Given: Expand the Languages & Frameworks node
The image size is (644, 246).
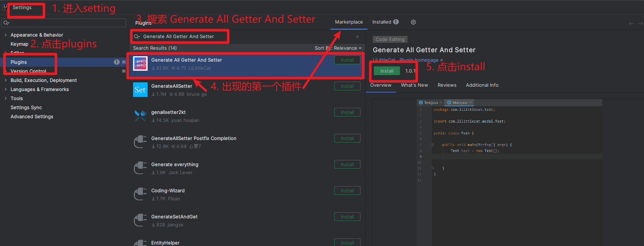Looking at the screenshot, I should click(5, 89).
